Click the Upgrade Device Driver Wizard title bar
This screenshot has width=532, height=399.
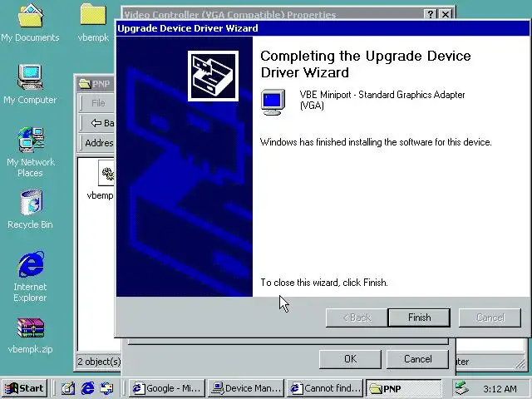pyautogui.click(x=323, y=28)
